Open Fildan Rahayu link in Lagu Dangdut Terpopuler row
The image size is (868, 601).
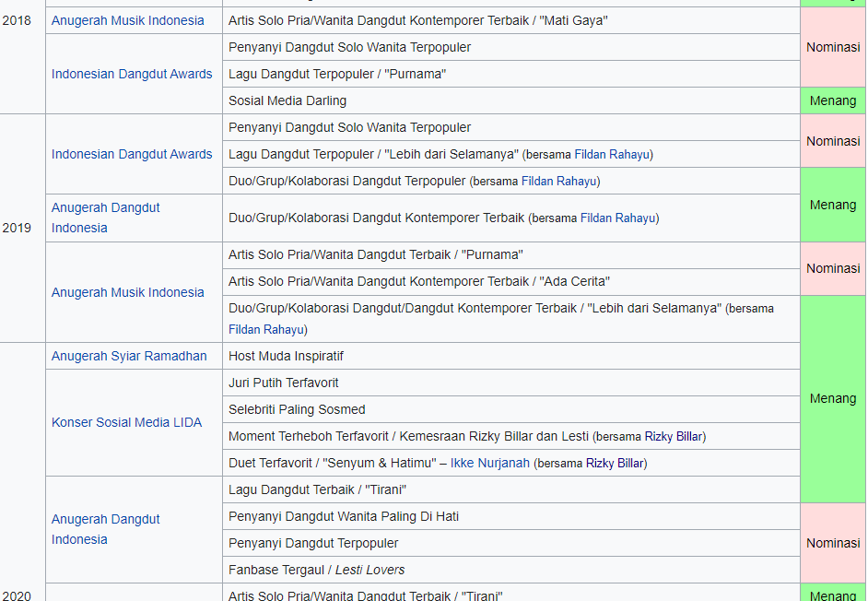612,155
